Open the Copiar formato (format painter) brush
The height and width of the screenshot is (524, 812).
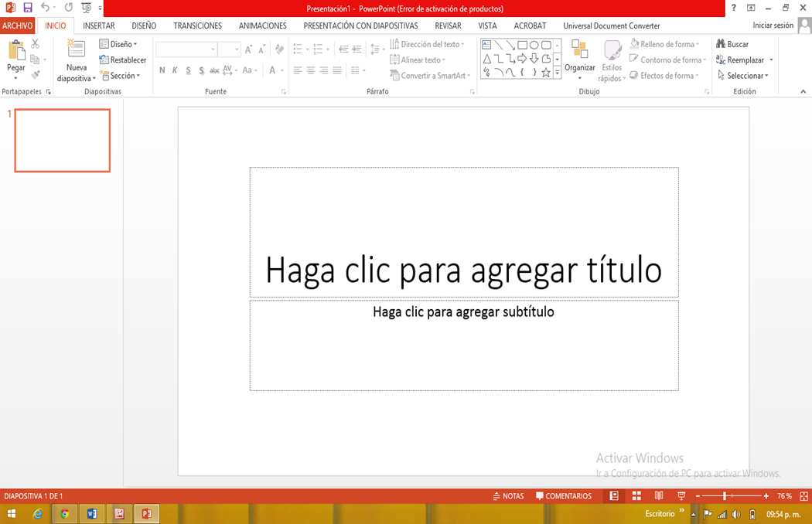[36, 74]
